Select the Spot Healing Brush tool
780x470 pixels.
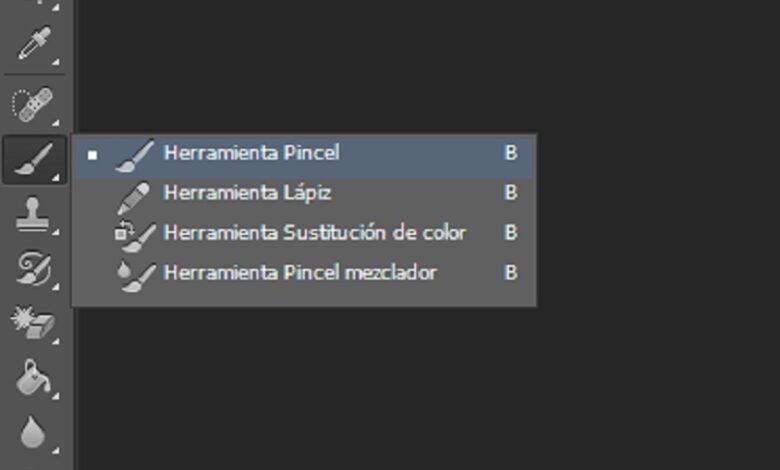click(x=33, y=103)
